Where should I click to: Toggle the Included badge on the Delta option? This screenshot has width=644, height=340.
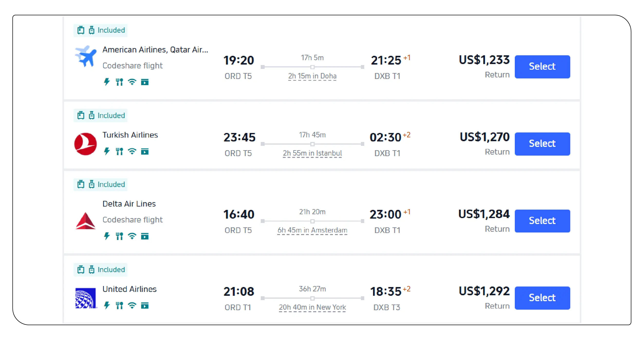(100, 184)
